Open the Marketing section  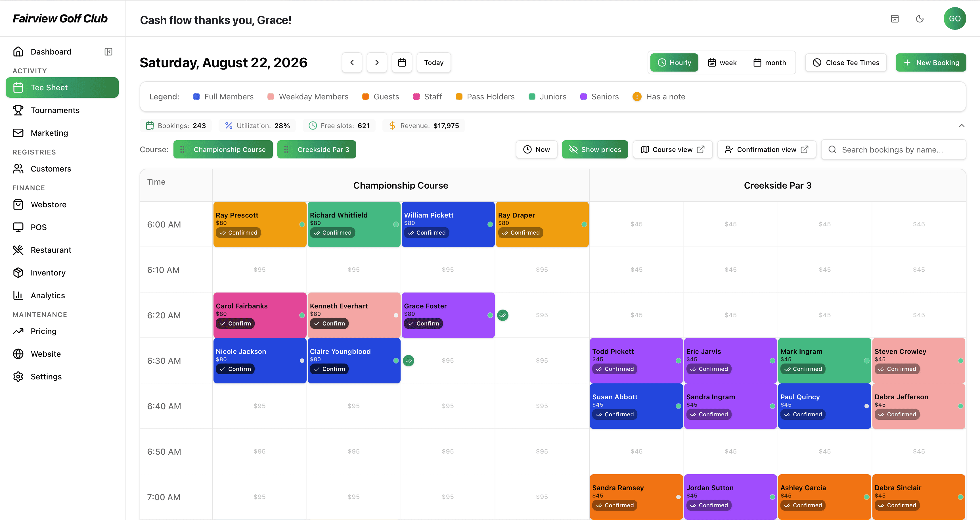point(62,133)
